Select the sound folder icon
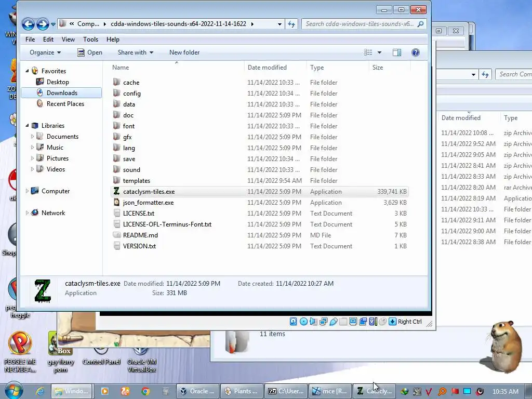532x399 pixels. pyautogui.click(x=117, y=170)
